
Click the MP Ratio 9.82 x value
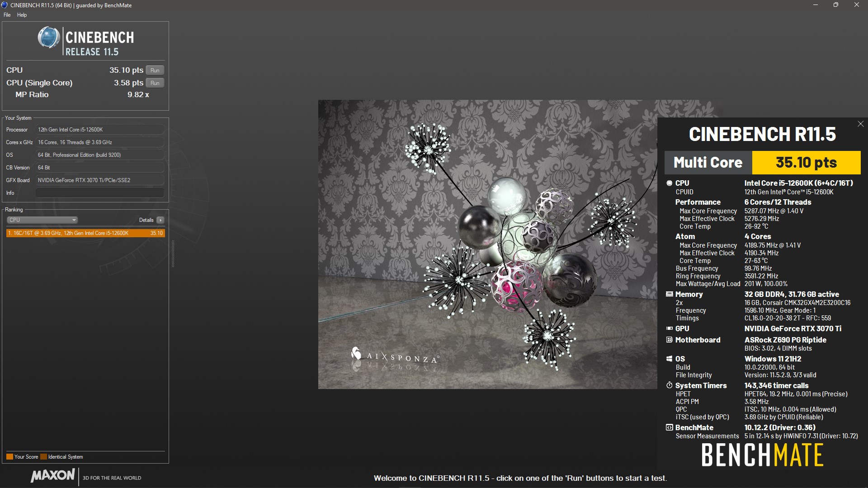(138, 94)
